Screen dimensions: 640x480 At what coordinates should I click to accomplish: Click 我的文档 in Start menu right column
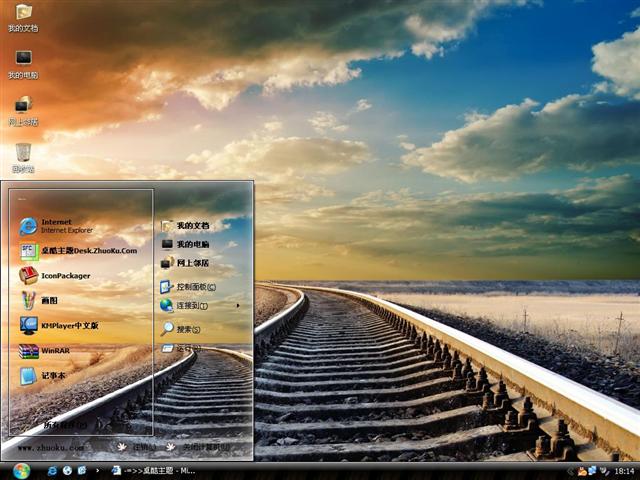193,226
